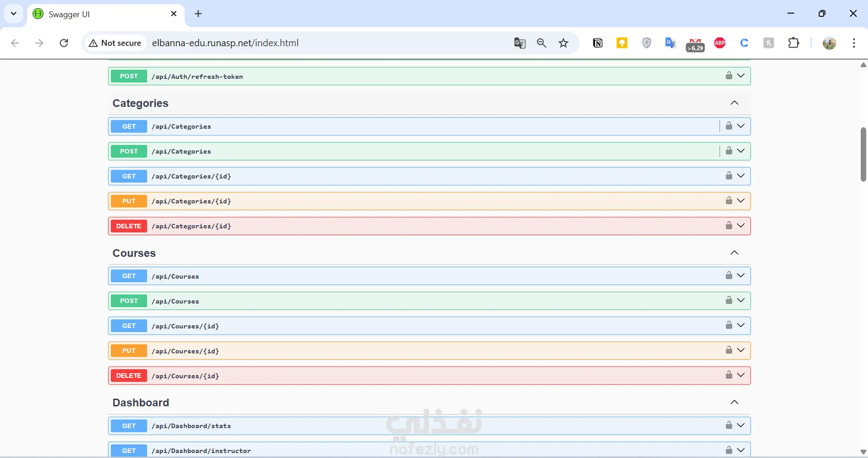Collapse the Categories section
Screen dimensions: 868x458
734,103
